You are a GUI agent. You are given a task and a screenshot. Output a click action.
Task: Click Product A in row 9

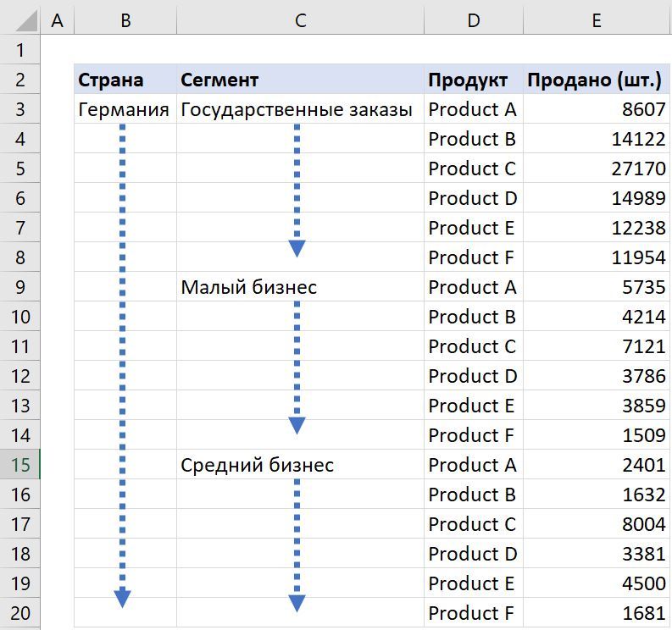click(x=474, y=286)
